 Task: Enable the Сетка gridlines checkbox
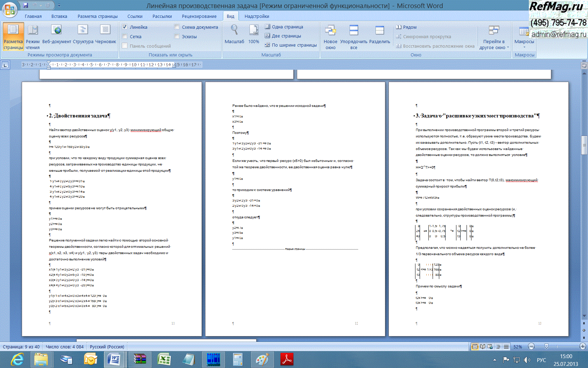[x=125, y=36]
